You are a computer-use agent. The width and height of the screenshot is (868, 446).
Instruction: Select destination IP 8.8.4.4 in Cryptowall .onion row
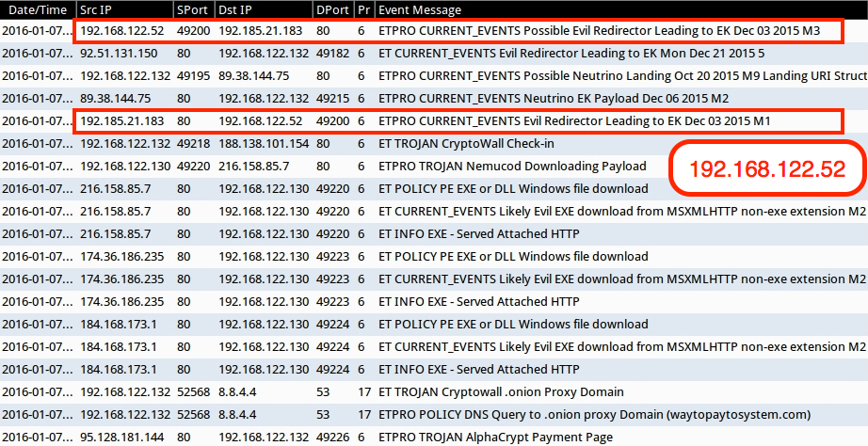click(x=237, y=391)
